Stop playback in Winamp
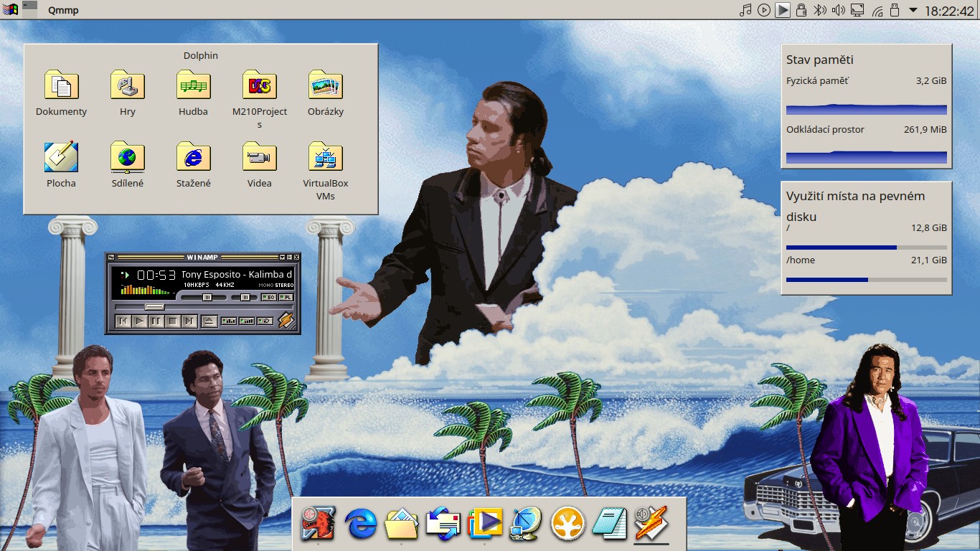This screenshot has width=980, height=551. (173, 321)
